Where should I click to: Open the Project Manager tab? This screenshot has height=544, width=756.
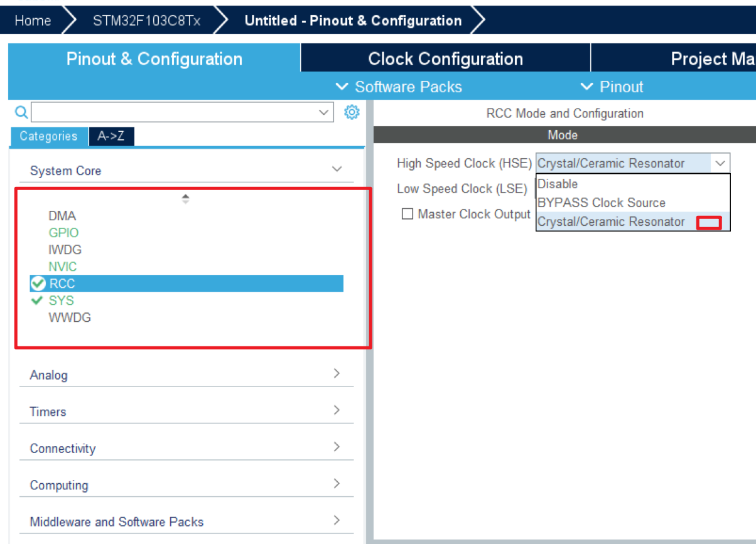[674, 59]
